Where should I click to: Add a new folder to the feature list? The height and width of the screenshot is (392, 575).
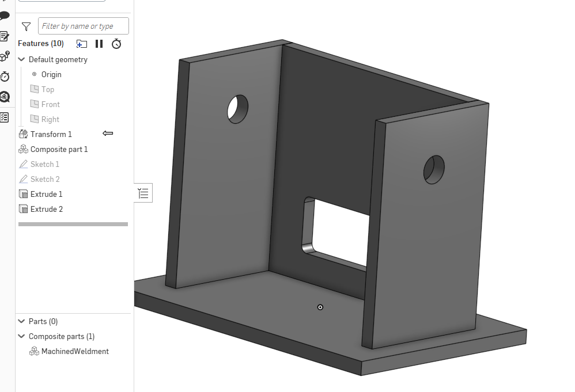coord(81,44)
